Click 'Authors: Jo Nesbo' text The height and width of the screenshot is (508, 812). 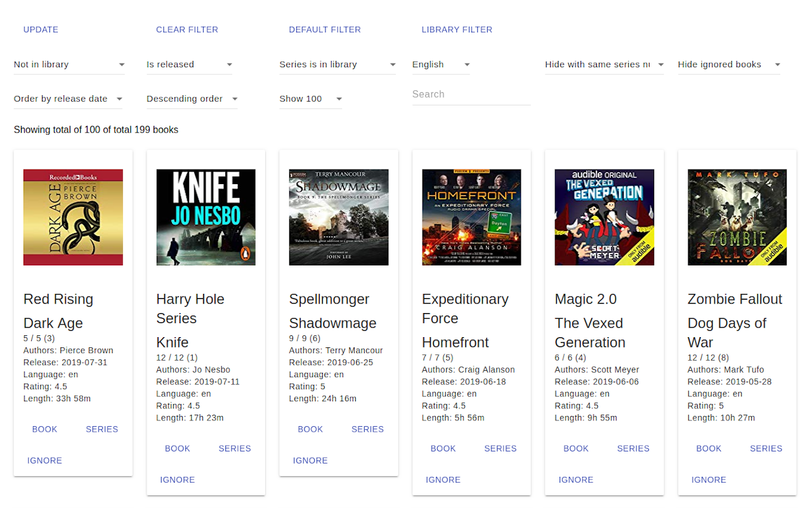click(x=193, y=370)
